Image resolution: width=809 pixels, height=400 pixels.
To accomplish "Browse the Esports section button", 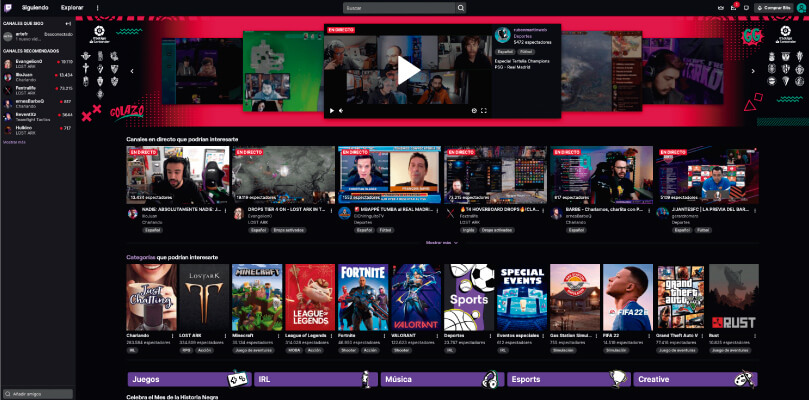I will pyautogui.click(x=569, y=379).
